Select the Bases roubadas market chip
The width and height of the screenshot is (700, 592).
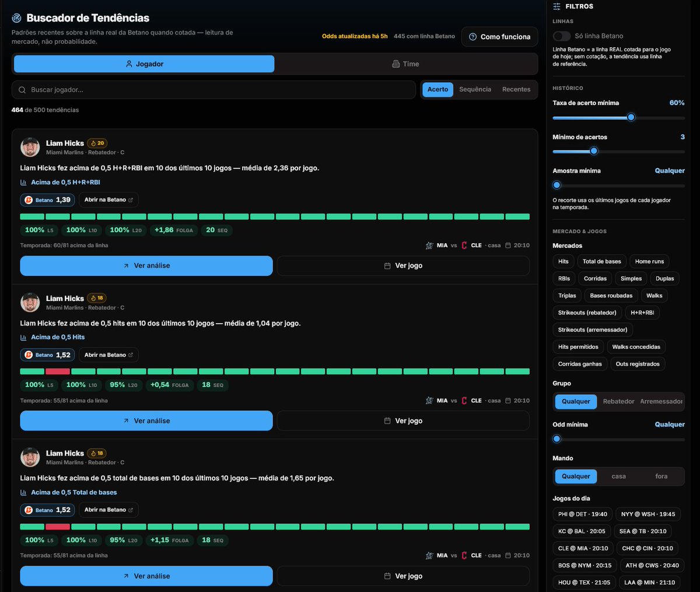point(611,296)
